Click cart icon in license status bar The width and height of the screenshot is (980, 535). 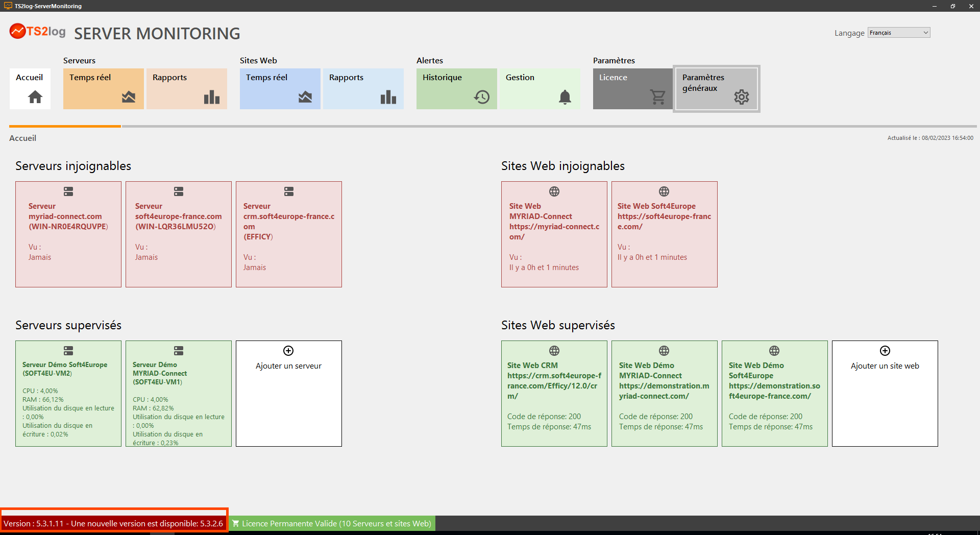pyautogui.click(x=235, y=523)
